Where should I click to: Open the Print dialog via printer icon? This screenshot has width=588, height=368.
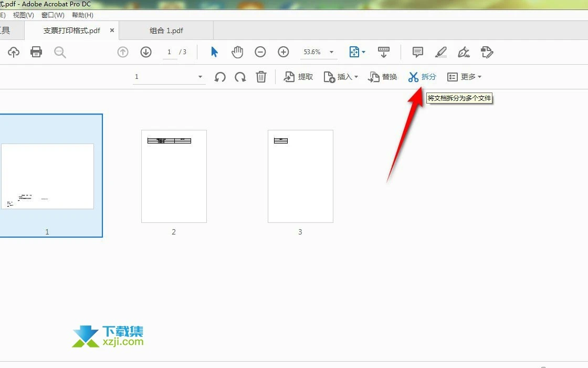[36, 52]
